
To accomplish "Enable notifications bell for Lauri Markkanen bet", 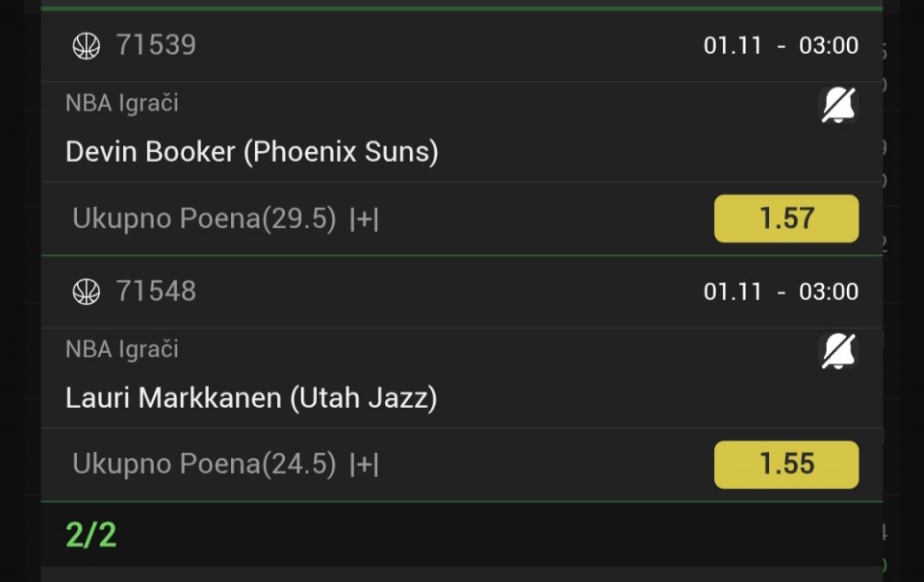I will click(x=837, y=350).
